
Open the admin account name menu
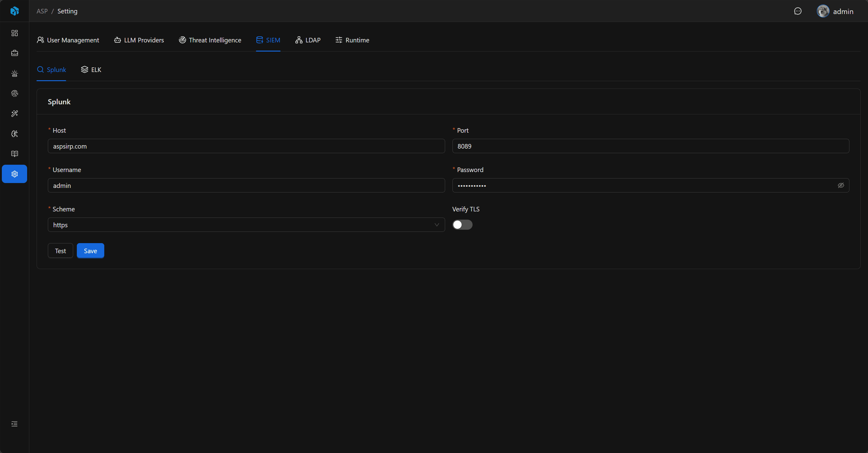pos(843,12)
